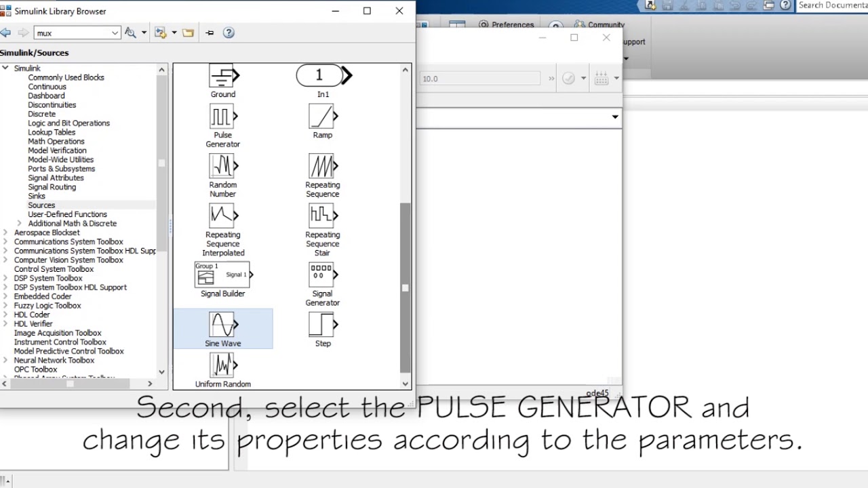Select Commonly Used Blocks library
Image resolution: width=868 pixels, height=488 pixels.
[x=66, y=77]
